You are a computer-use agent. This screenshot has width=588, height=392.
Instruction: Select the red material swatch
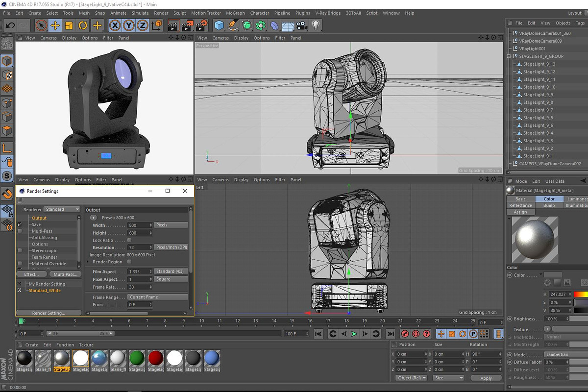click(x=156, y=359)
